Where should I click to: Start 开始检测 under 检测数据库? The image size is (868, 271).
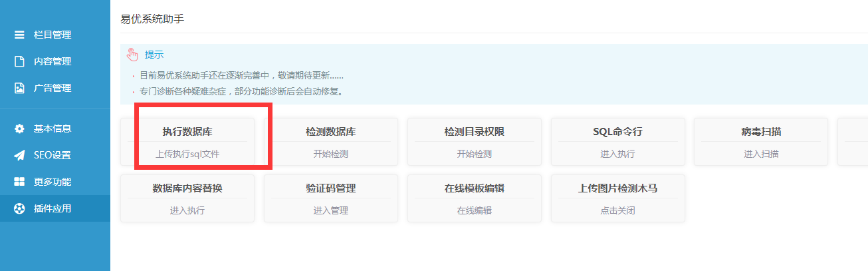point(331,154)
